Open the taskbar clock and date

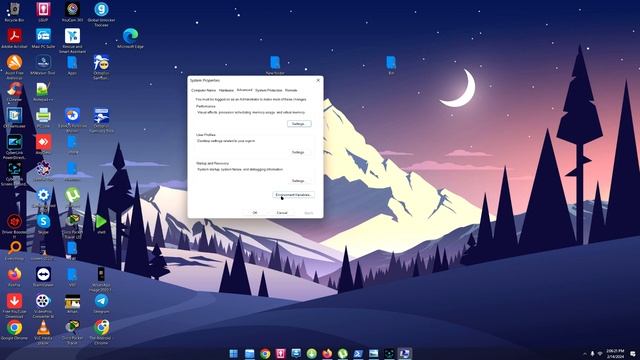pos(615,353)
